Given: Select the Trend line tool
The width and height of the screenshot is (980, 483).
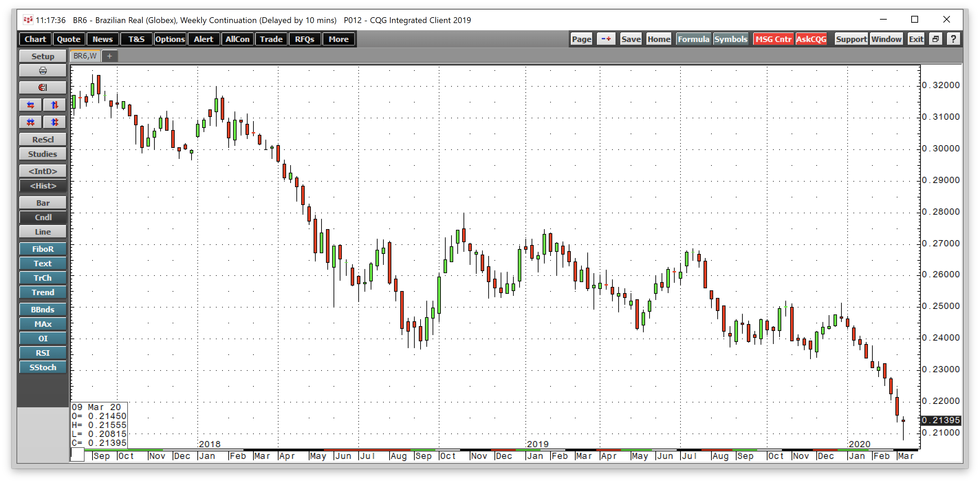Looking at the screenshot, I should [43, 292].
